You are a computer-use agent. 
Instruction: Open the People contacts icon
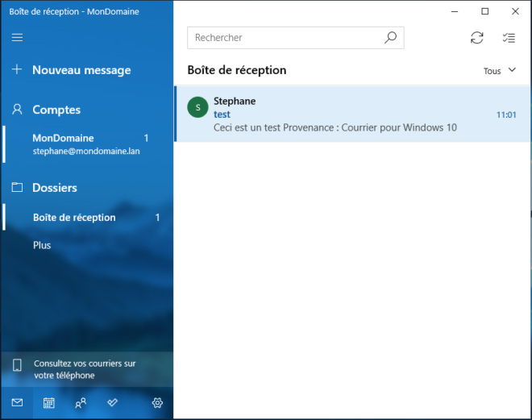[x=81, y=403]
